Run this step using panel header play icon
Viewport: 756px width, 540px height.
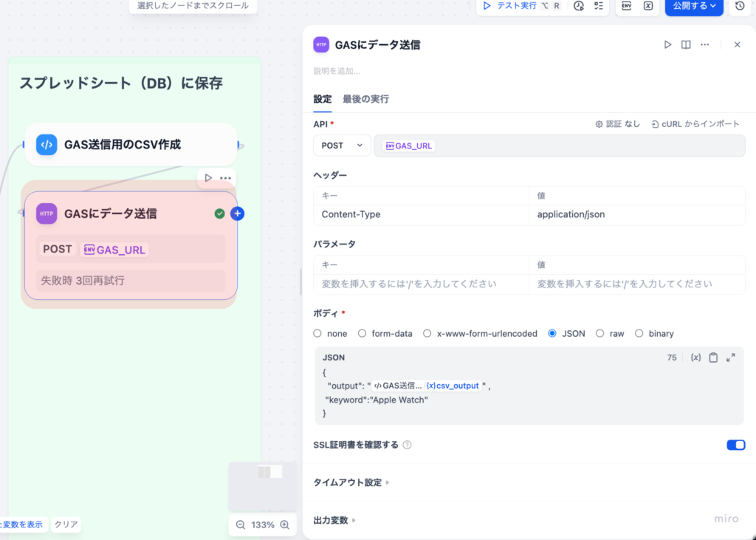point(667,45)
